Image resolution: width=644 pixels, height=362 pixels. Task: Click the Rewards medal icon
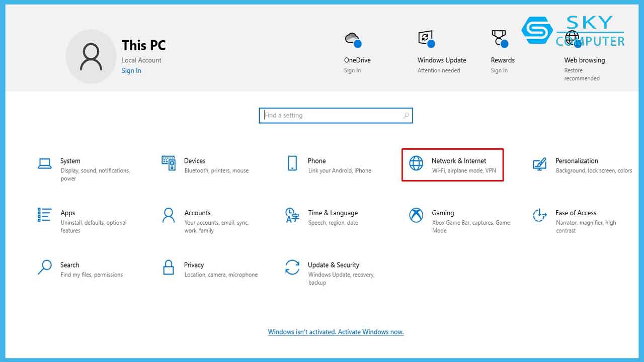point(499,39)
